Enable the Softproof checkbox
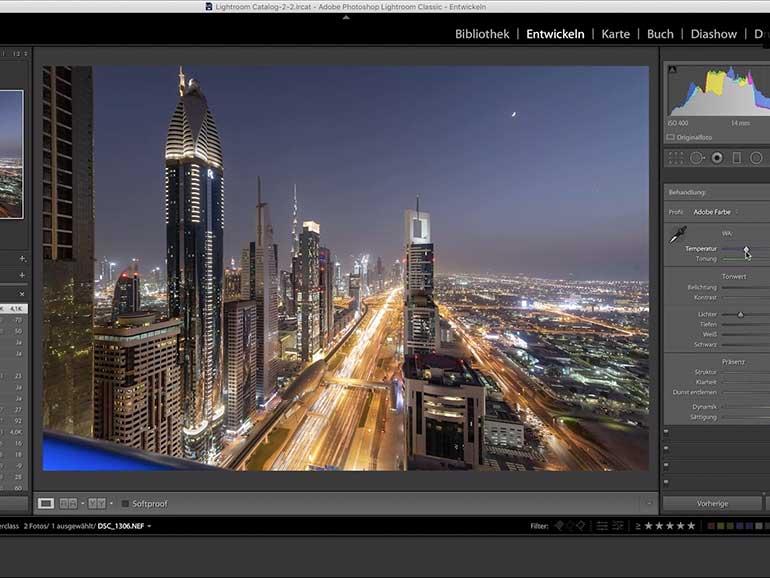 (x=125, y=503)
